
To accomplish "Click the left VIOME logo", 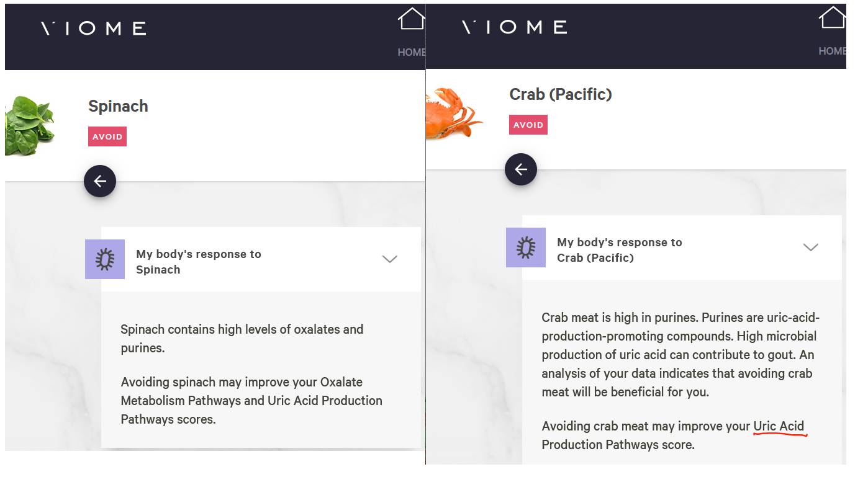I will (x=94, y=28).
